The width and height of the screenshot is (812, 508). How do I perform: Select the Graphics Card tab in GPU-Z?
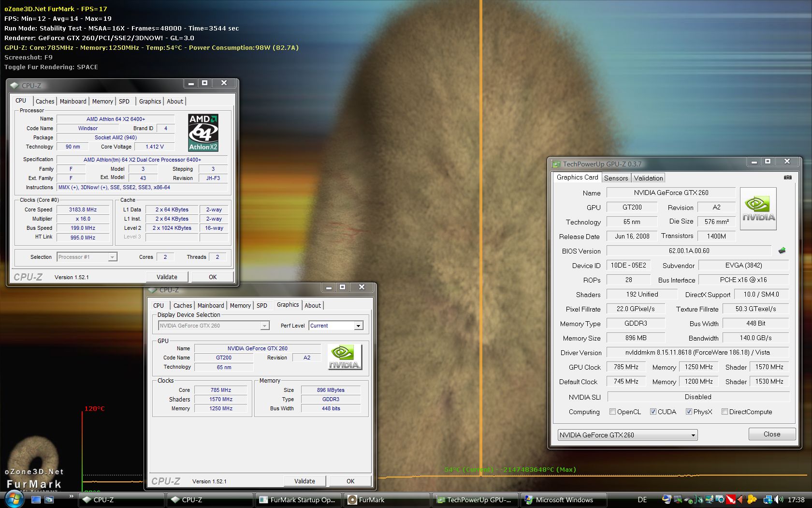point(577,177)
